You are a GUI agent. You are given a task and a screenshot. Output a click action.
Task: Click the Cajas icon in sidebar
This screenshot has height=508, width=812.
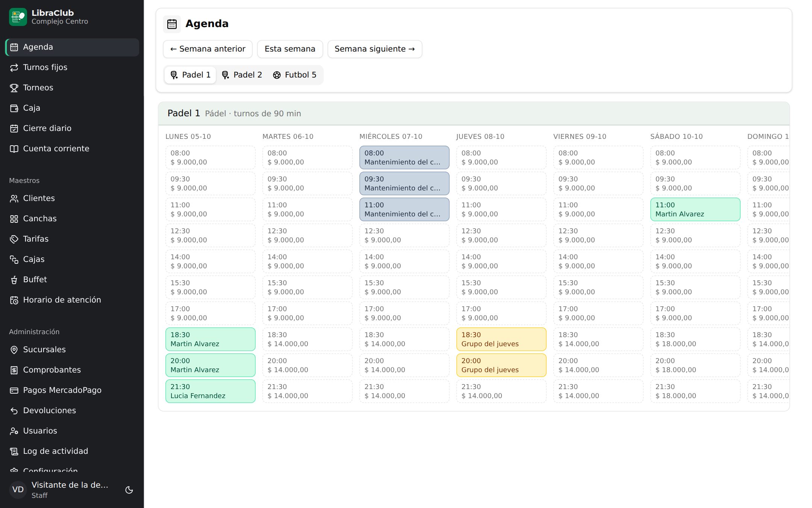(14, 260)
